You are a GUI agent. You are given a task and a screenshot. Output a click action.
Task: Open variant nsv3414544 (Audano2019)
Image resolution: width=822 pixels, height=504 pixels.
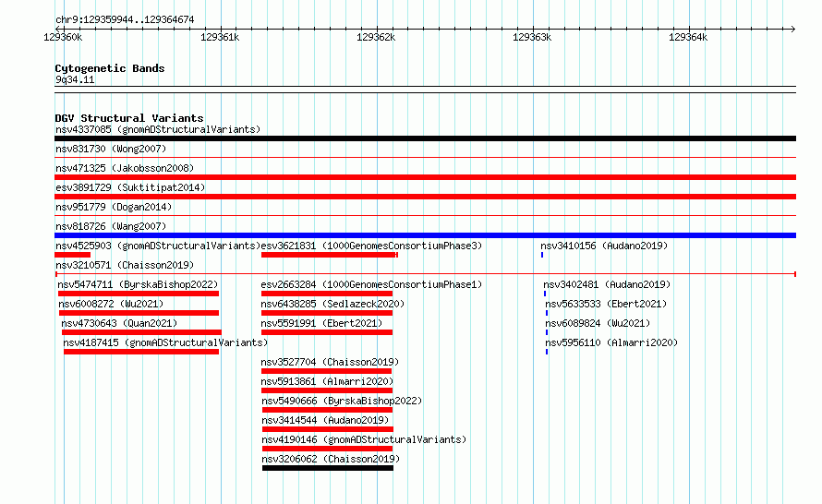[325, 420]
